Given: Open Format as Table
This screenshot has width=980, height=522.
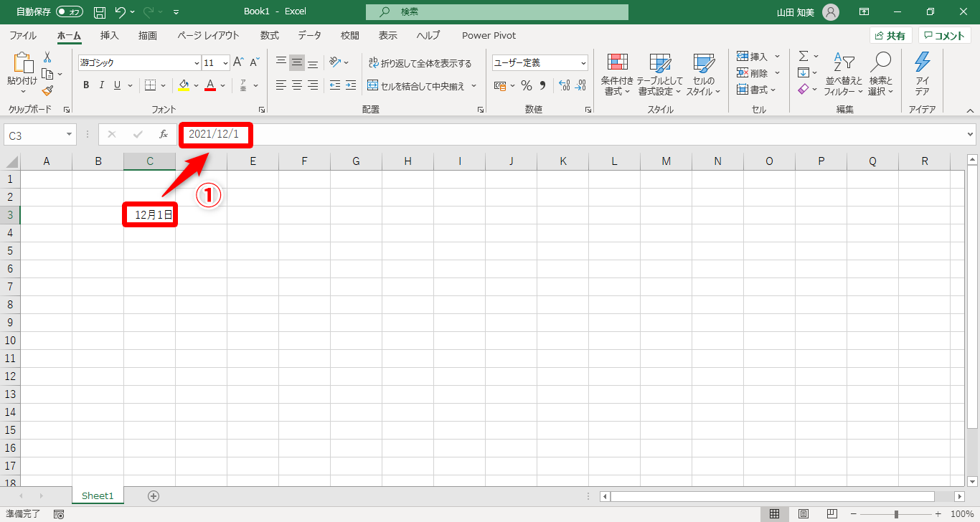Looking at the screenshot, I should [660, 75].
